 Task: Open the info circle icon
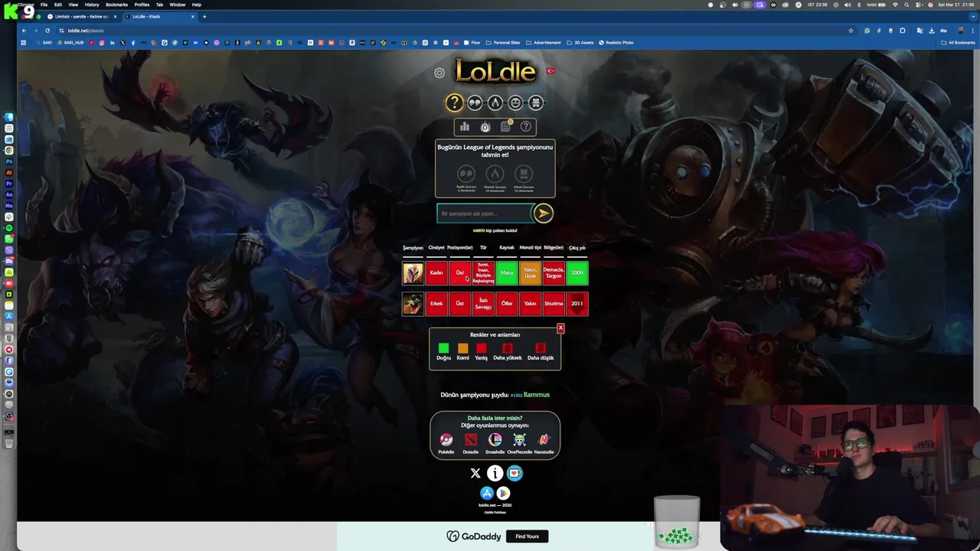point(495,474)
